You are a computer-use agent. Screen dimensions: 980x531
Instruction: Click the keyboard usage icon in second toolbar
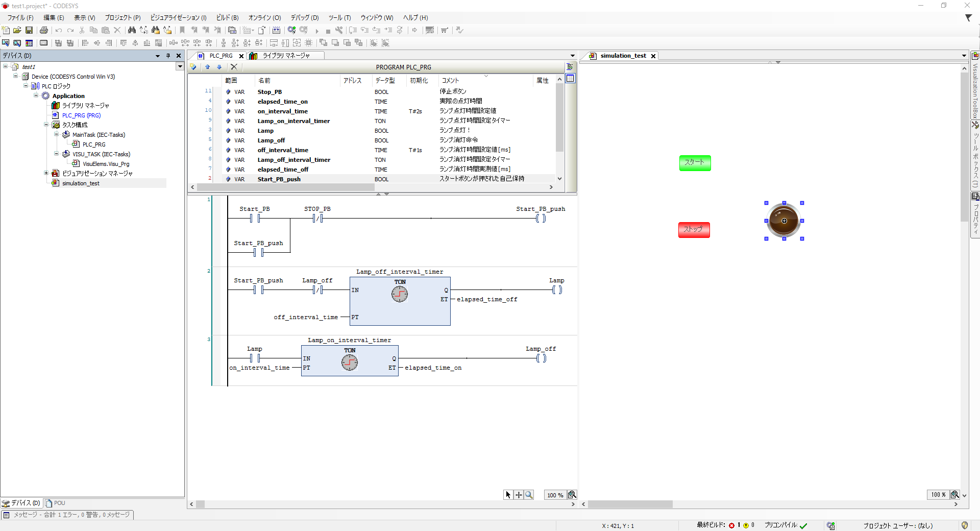[44, 43]
